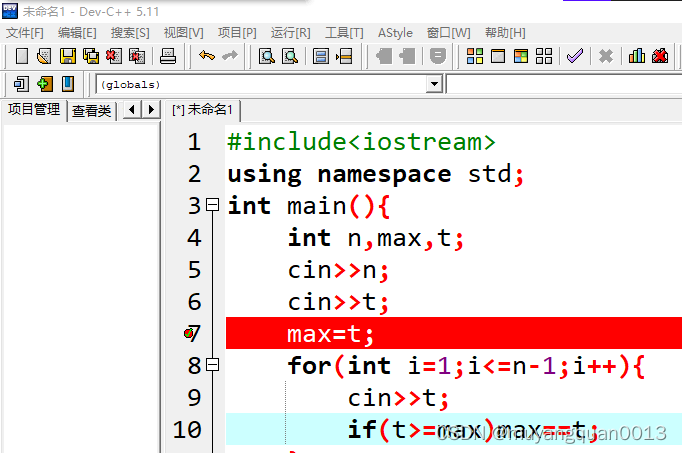Click line number 1 in gutter
The width and height of the screenshot is (682, 453).
194,142
